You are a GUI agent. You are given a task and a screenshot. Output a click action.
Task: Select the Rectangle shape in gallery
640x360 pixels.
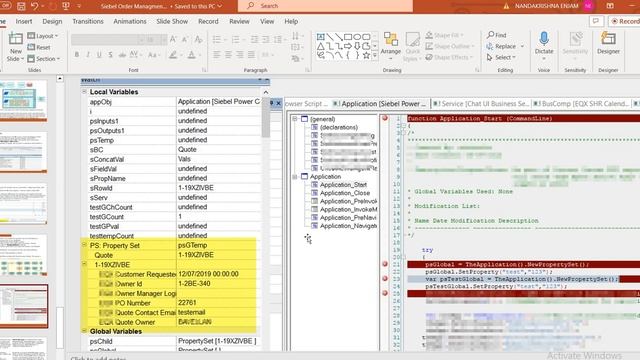pyautogui.click(x=348, y=37)
